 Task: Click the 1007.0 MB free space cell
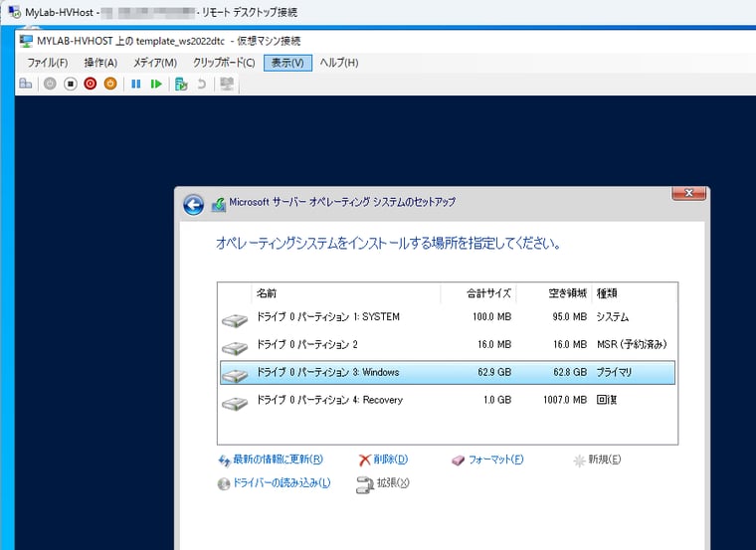pyautogui.click(x=565, y=400)
